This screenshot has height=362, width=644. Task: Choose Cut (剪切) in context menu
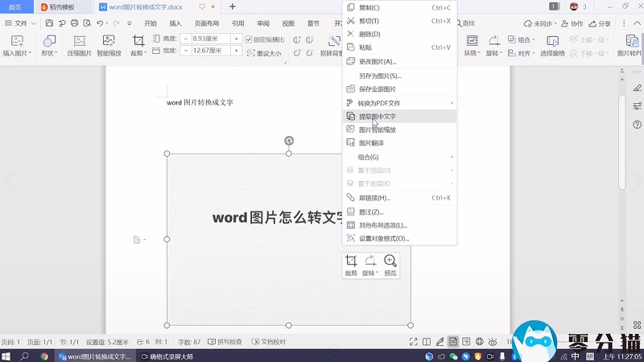(399, 21)
